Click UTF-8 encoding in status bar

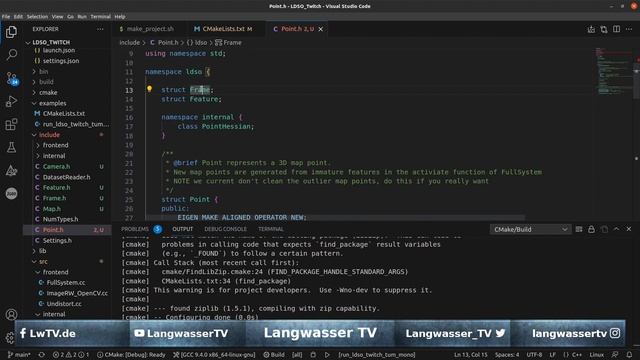click(x=534, y=355)
